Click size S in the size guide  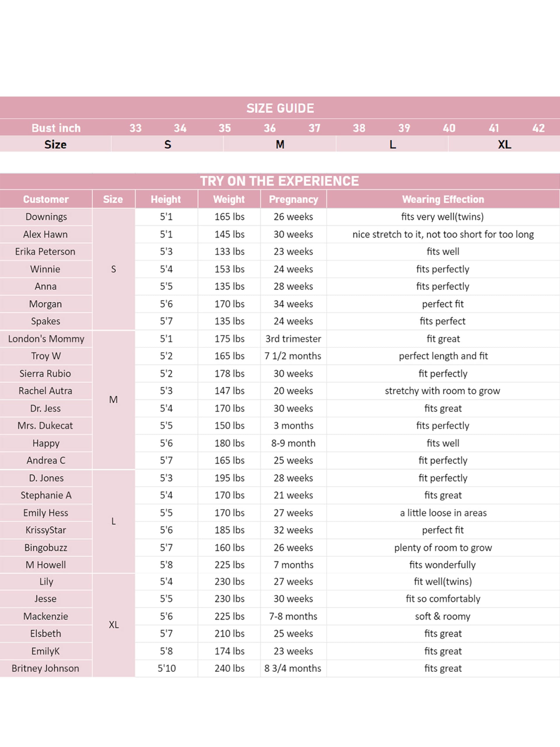tap(167, 144)
